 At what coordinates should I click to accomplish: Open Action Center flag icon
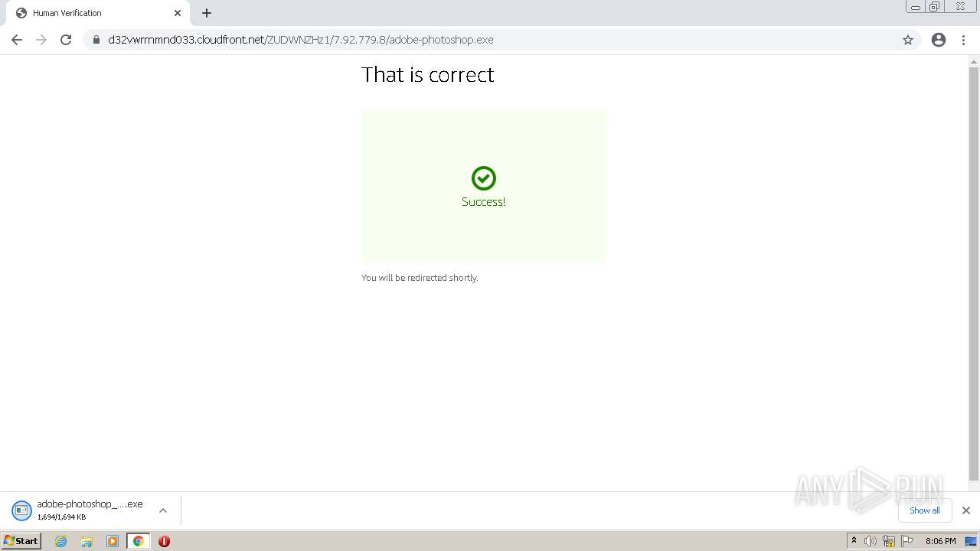coord(907,541)
